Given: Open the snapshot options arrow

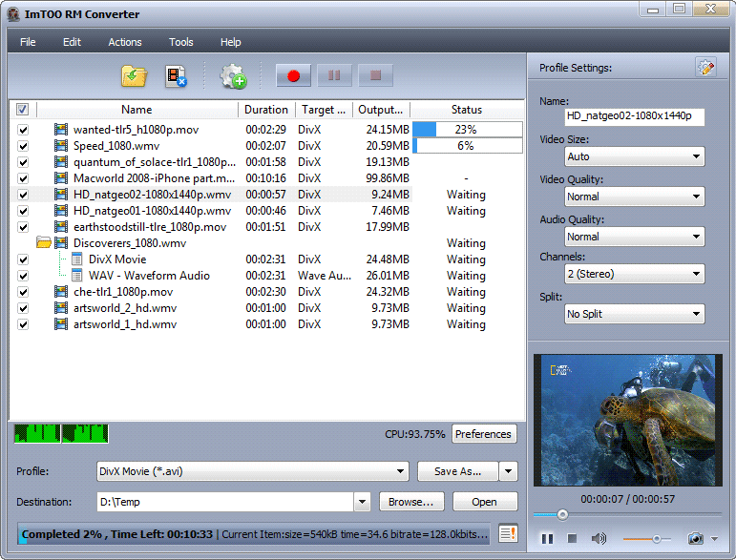Looking at the screenshot, I should [714, 539].
